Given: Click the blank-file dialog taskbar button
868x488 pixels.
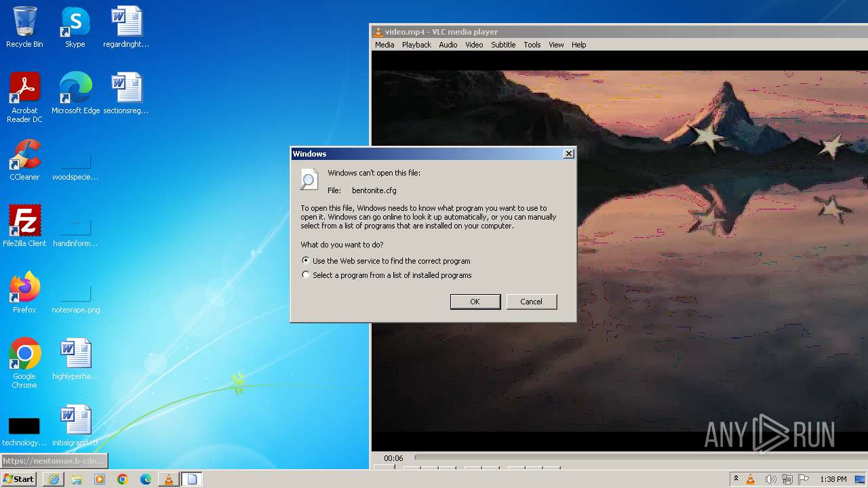Looking at the screenshot, I should click(192, 479).
